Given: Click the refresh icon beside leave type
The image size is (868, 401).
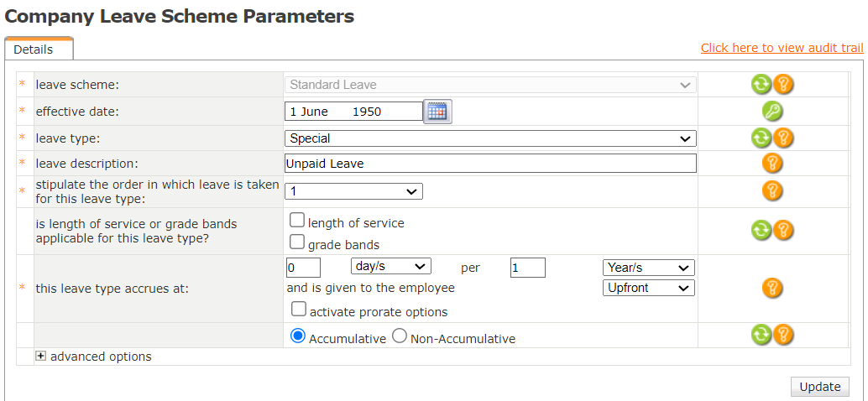Looking at the screenshot, I should pyautogui.click(x=761, y=138).
